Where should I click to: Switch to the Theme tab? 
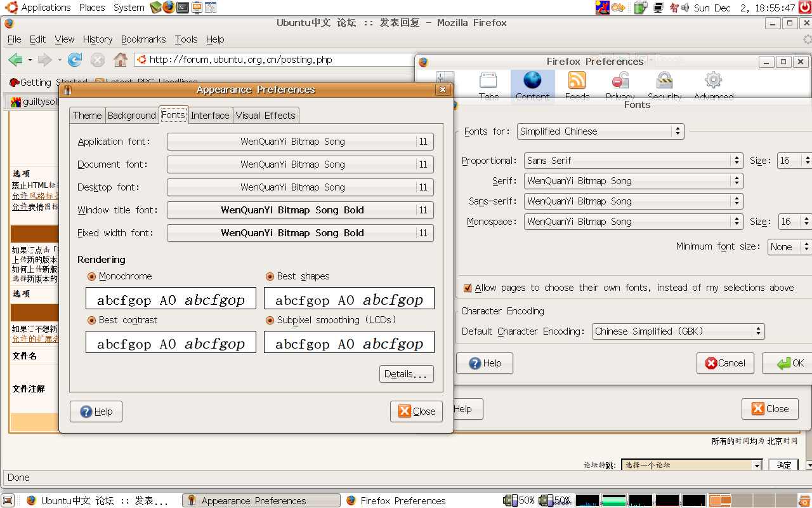(x=88, y=116)
